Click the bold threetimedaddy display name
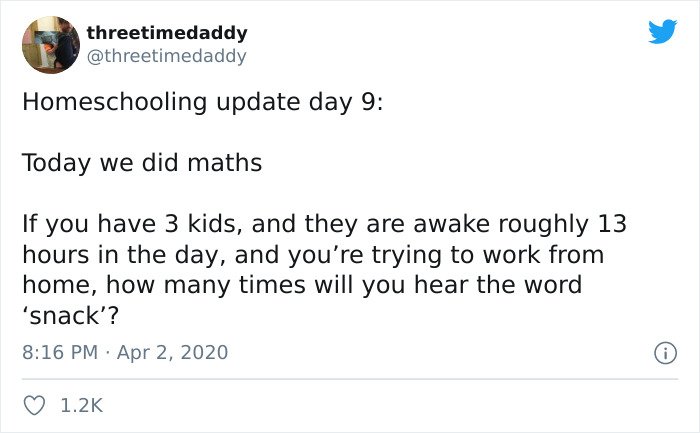Screen dimensions: 700x433 point(167,33)
